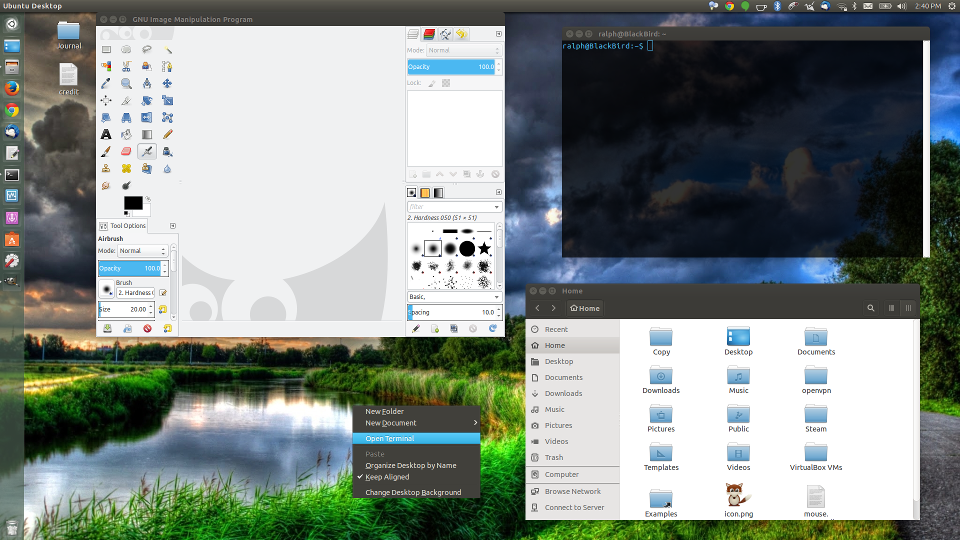Switch Files window to list view
The height and width of the screenshot is (540, 960).
pos(891,308)
